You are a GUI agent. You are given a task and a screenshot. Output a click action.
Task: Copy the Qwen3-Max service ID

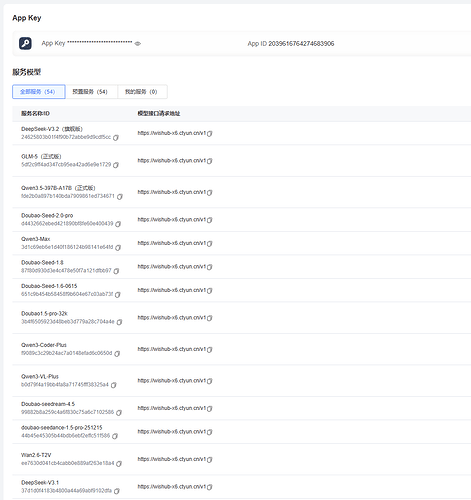[118, 248]
